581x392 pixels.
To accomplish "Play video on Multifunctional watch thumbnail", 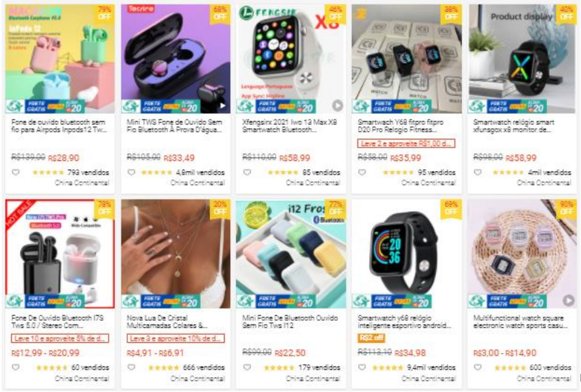I will click(568, 301).
